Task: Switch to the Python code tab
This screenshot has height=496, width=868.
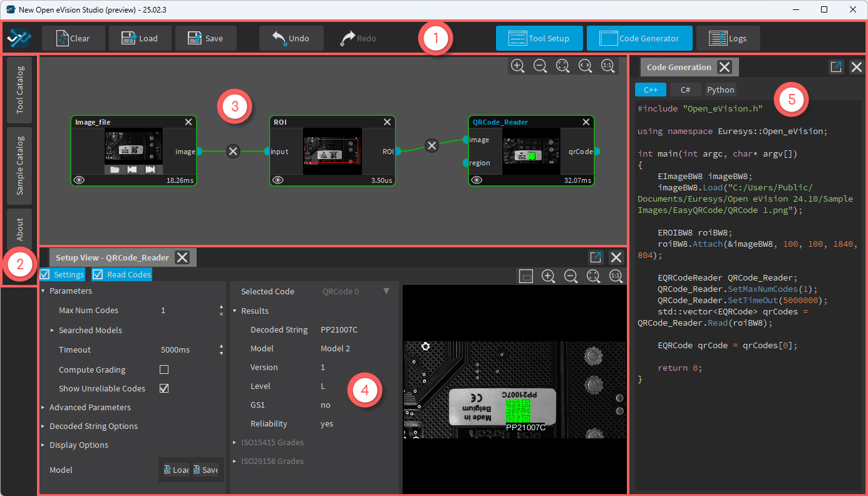Action: click(x=720, y=90)
